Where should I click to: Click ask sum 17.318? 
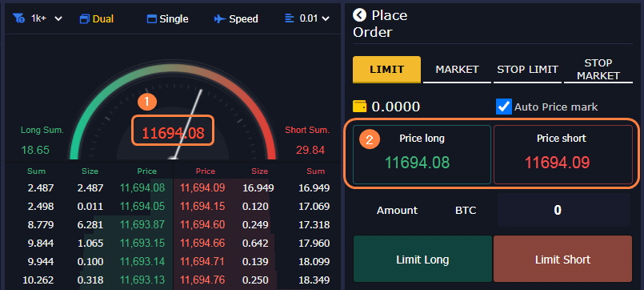pyautogui.click(x=314, y=224)
